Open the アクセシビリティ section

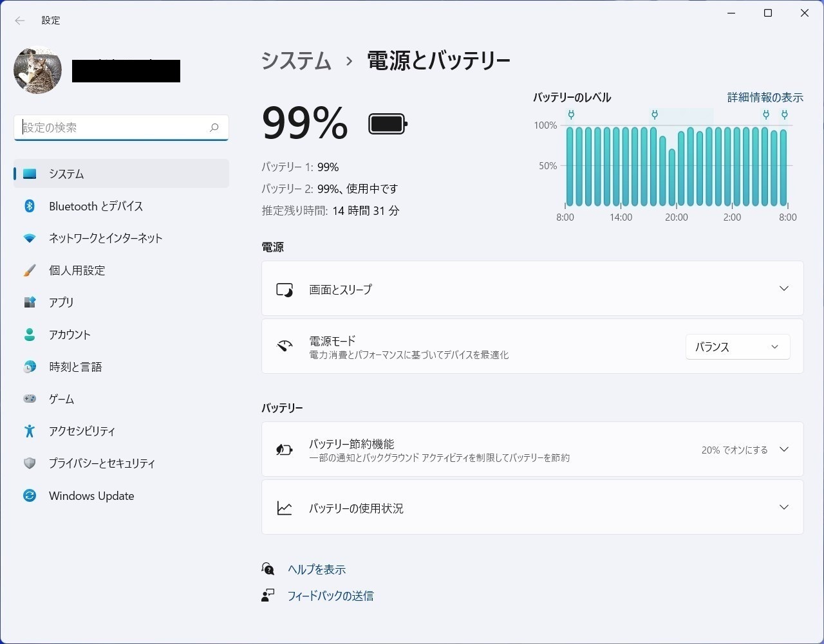click(x=121, y=431)
